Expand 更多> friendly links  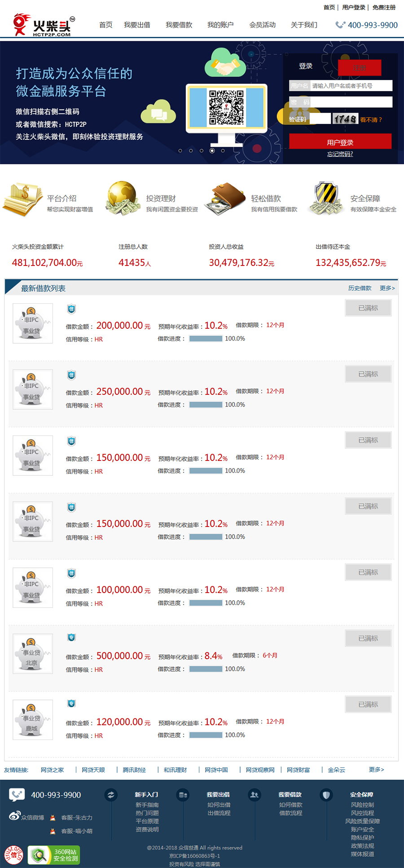(376, 770)
